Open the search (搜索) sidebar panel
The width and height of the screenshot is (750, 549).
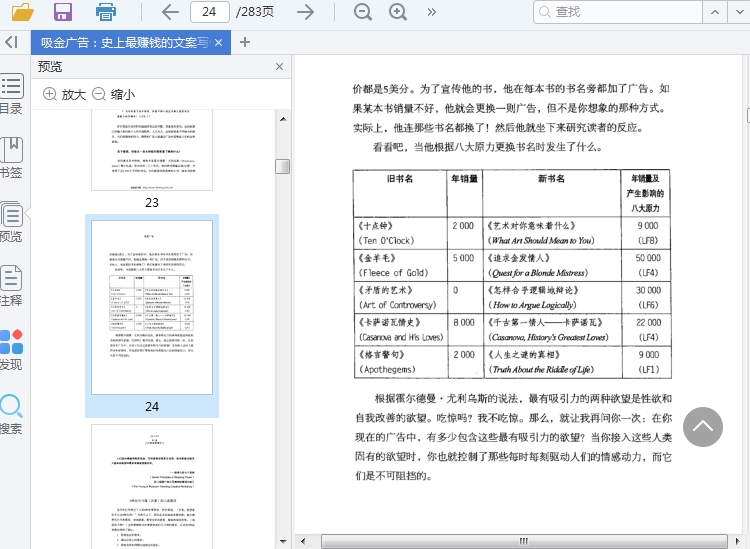pos(11,414)
